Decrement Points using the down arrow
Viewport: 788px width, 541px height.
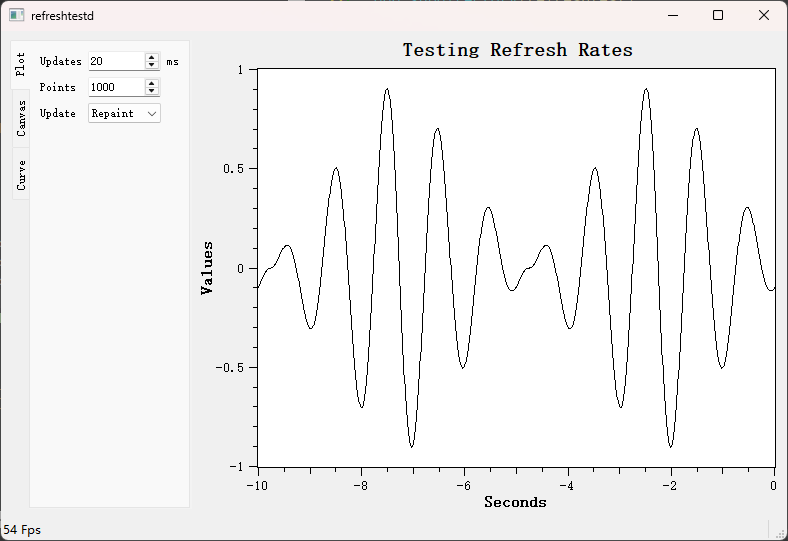(x=152, y=91)
